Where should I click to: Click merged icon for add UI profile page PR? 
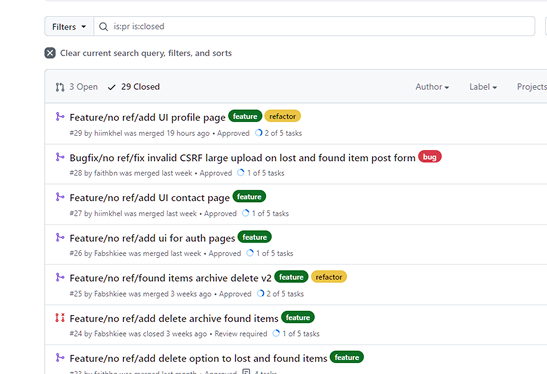click(x=60, y=117)
